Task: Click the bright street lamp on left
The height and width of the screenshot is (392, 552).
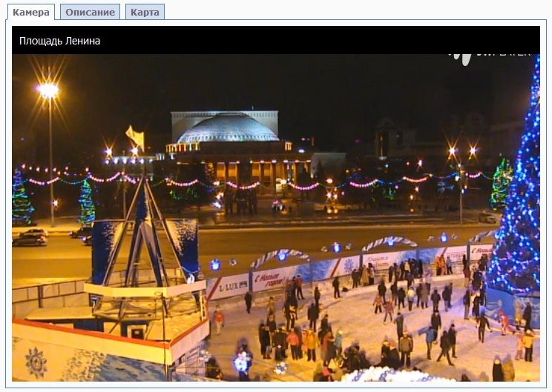Action: click(48, 91)
